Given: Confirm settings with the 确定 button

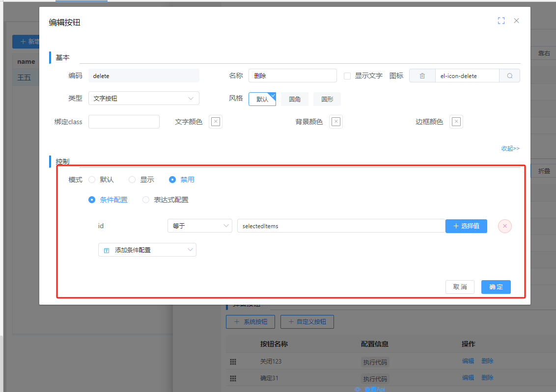Looking at the screenshot, I should (496, 287).
